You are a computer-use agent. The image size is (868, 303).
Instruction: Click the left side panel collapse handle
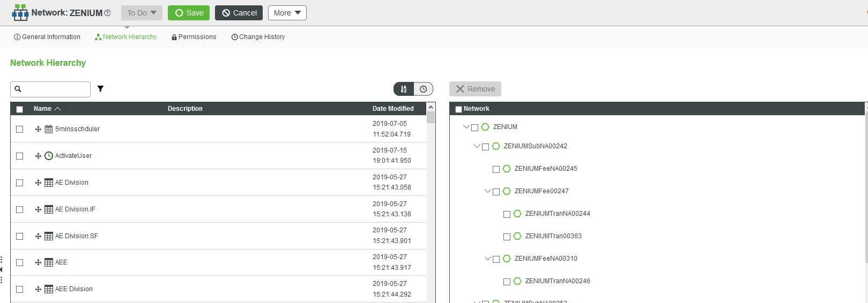pos(2,270)
